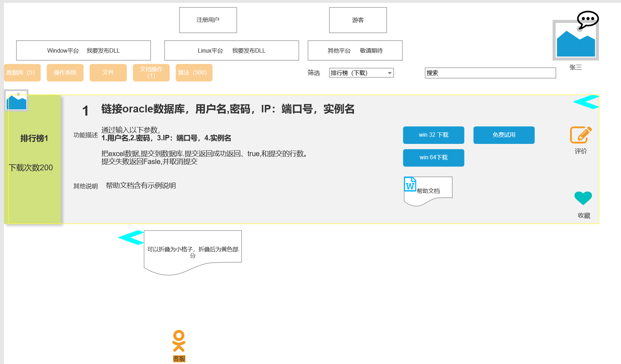Open the Window平台 我要发布DLL box

pos(83,50)
